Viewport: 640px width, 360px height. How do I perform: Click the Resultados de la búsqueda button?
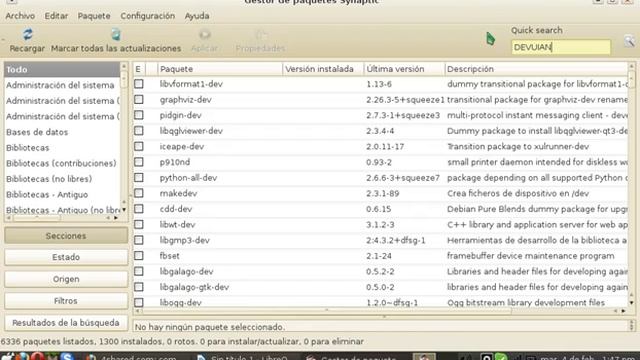[66, 322]
